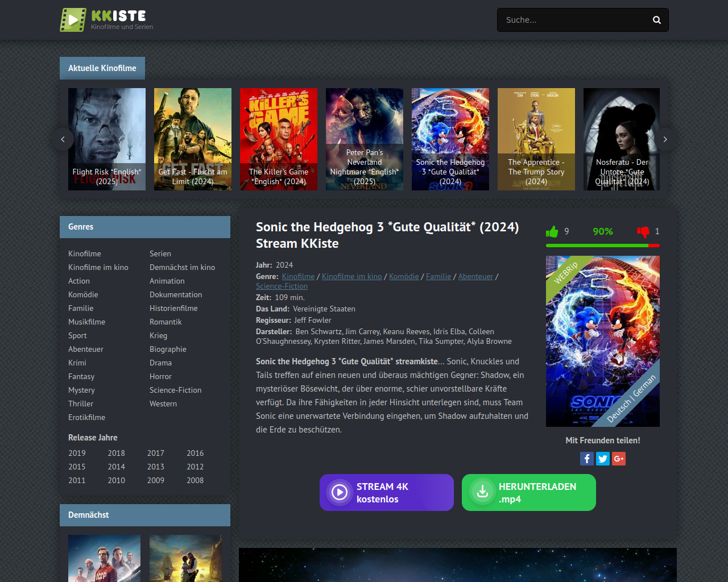Click Abenteuer link in Genre metadata
Viewport: 728px width, 582px height.
click(x=475, y=276)
